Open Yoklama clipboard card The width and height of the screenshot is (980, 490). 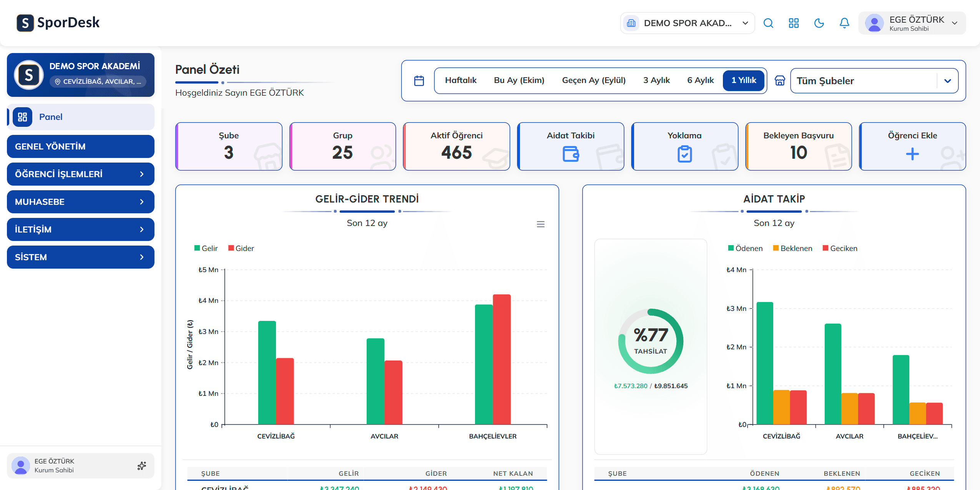684,146
